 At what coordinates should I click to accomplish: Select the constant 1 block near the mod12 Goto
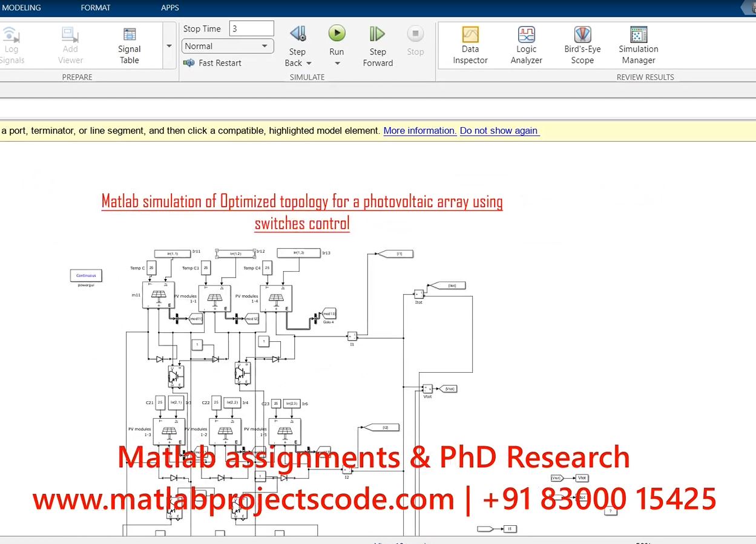point(263,342)
